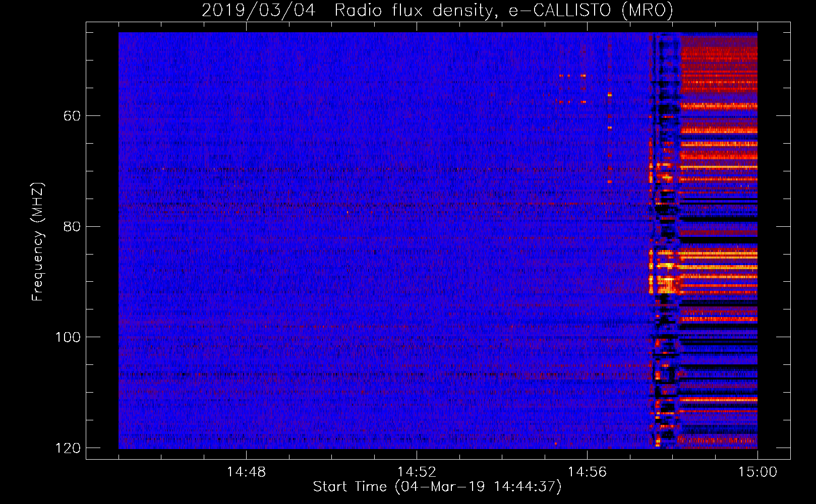Screen dimensions: 816x504
Task: Click the 14:52 time tick label
Action: tap(417, 472)
